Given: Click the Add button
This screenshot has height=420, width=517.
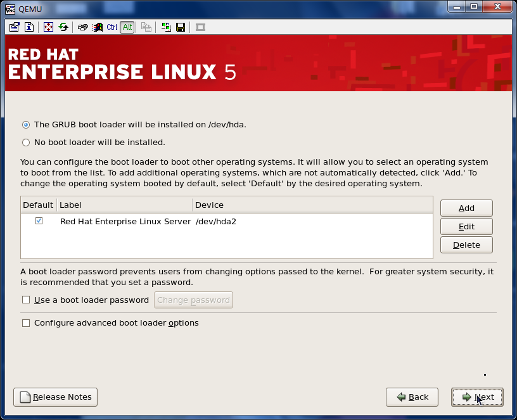Looking at the screenshot, I should [x=466, y=208].
